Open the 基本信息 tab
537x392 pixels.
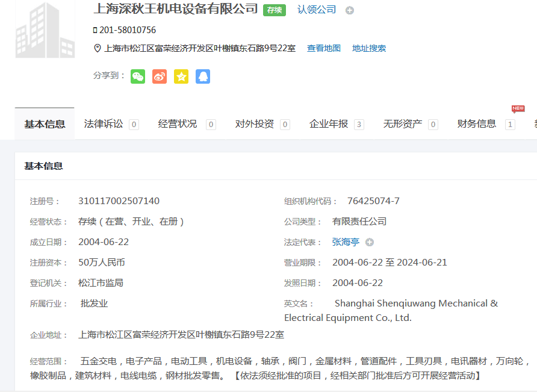(45, 124)
